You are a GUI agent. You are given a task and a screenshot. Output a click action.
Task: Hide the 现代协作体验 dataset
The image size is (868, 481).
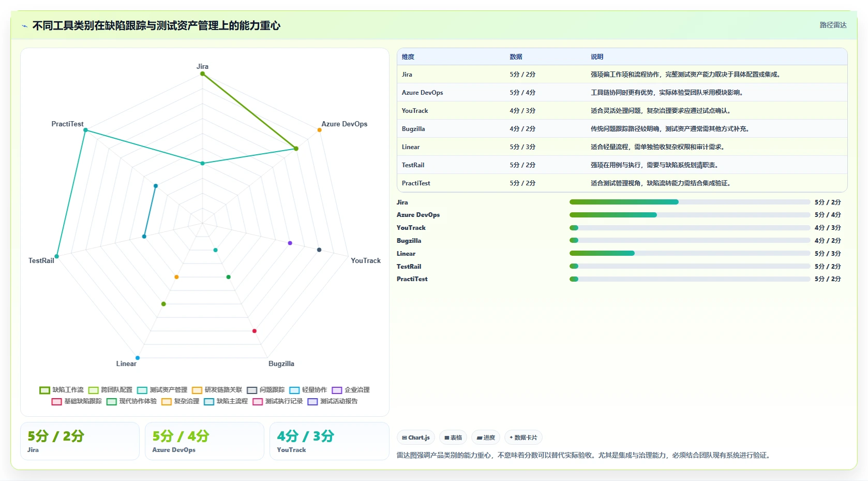point(131,401)
